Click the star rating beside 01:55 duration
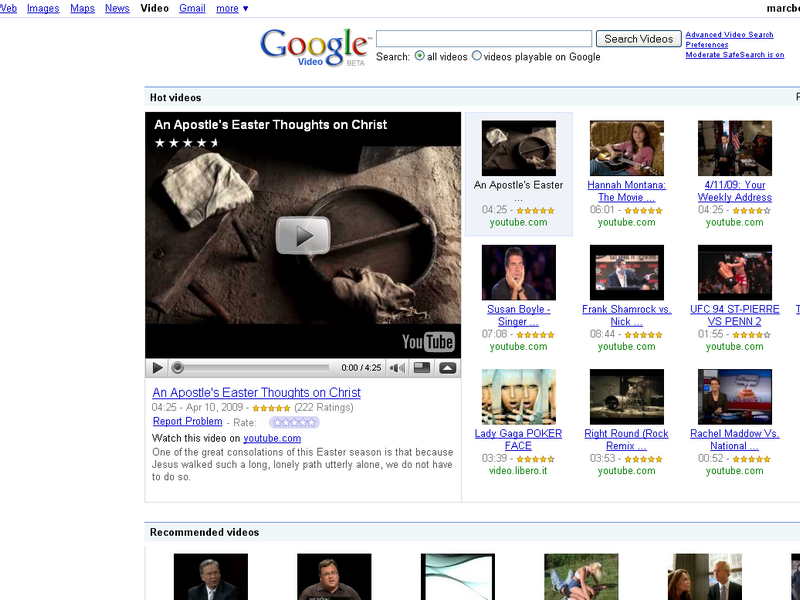This screenshot has width=800, height=600. click(752, 335)
